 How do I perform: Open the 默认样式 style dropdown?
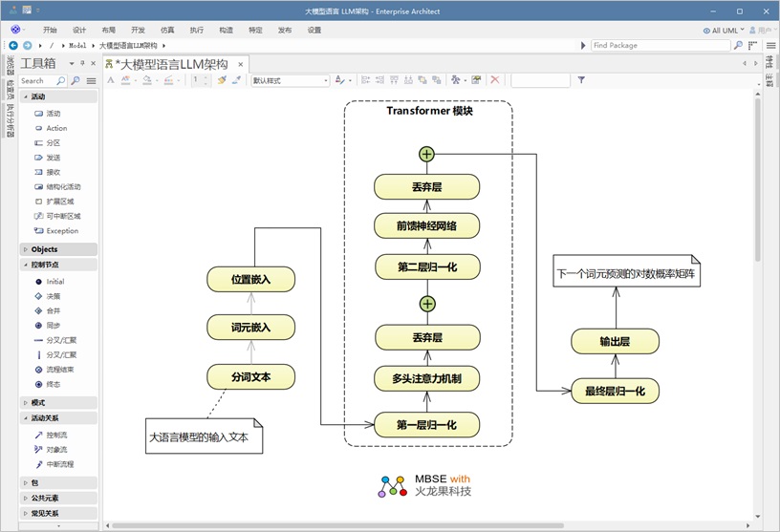290,81
